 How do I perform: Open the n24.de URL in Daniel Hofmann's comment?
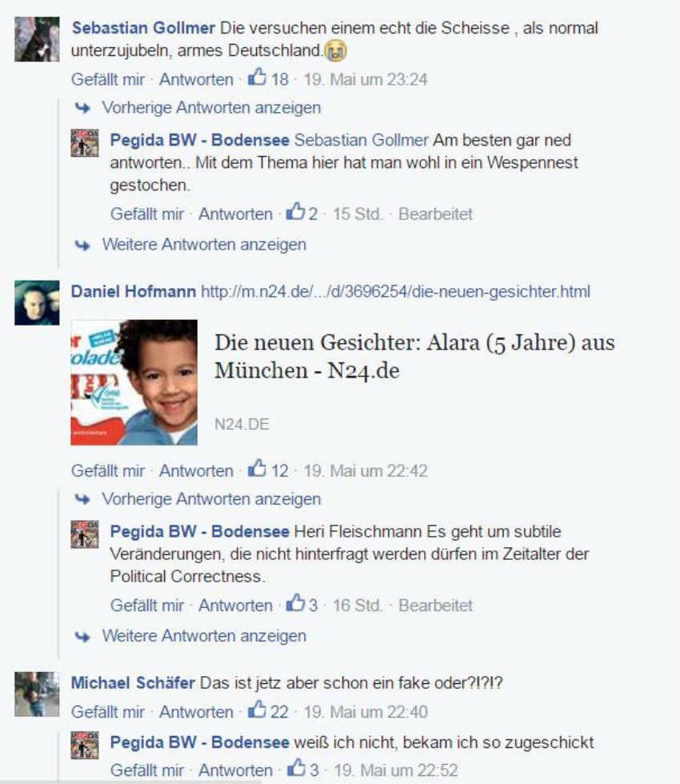tap(395, 291)
